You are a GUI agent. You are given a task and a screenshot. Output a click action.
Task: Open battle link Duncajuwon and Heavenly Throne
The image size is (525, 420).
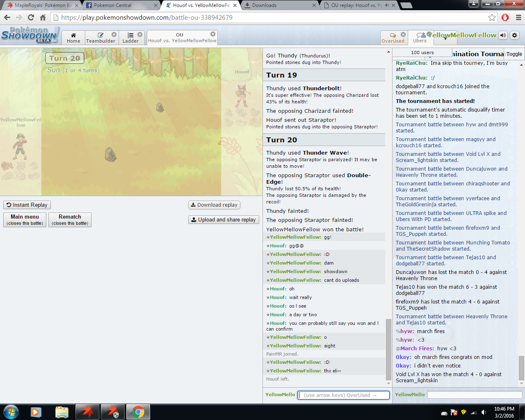click(x=452, y=172)
